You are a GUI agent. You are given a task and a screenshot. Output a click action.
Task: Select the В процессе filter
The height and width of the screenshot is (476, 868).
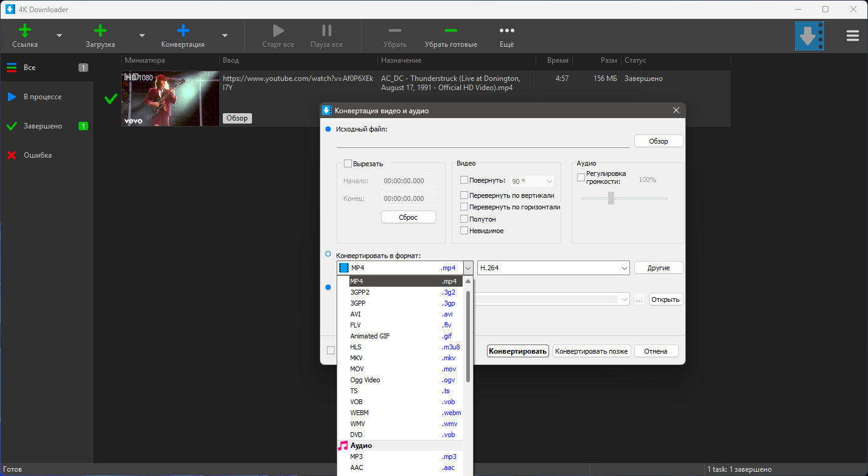(x=47, y=97)
